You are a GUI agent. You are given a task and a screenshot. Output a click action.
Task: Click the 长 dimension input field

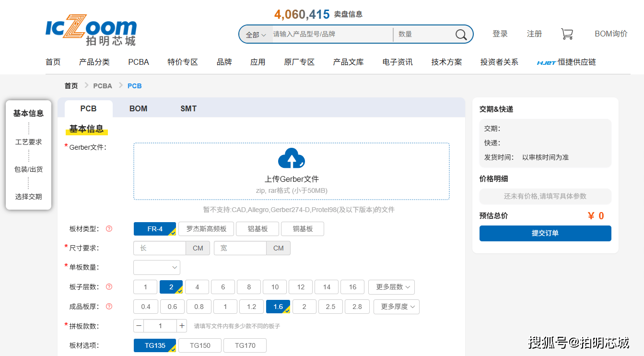160,248
